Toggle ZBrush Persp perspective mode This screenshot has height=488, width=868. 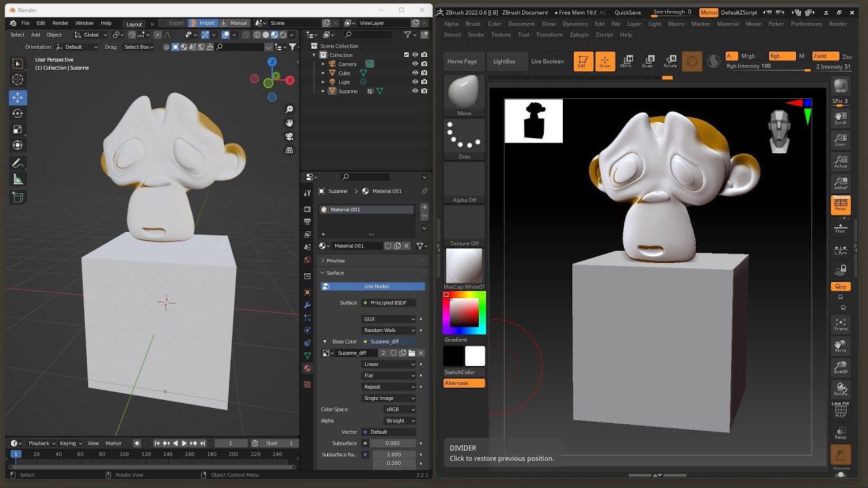click(841, 205)
